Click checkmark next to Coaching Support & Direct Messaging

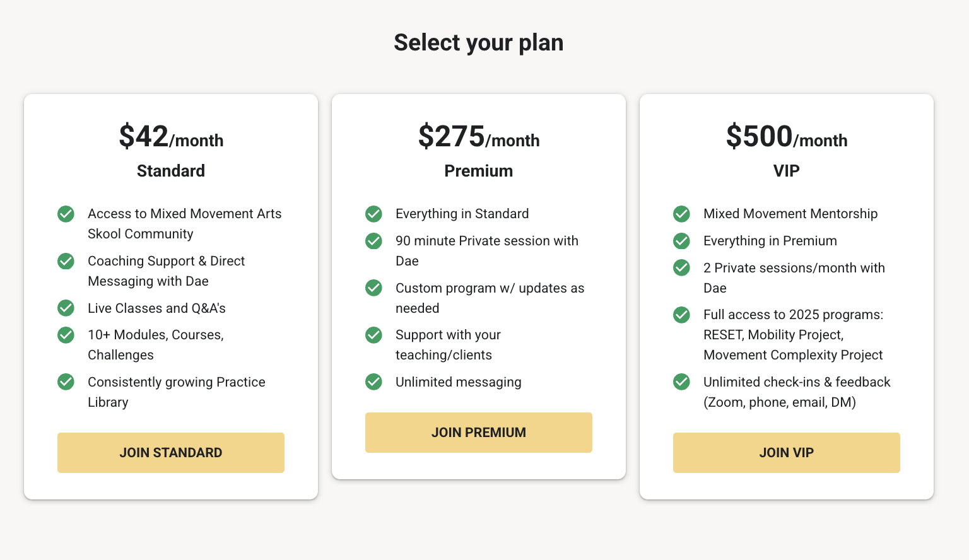tap(66, 261)
